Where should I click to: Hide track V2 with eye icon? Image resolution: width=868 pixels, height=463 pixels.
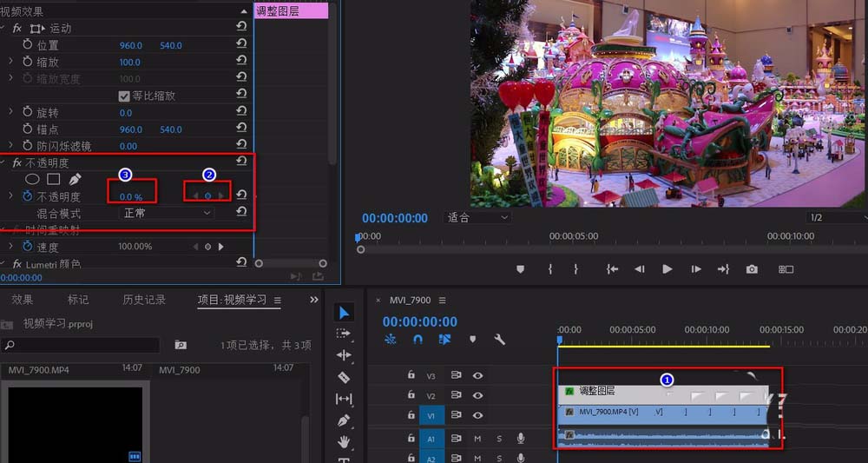[x=477, y=395]
